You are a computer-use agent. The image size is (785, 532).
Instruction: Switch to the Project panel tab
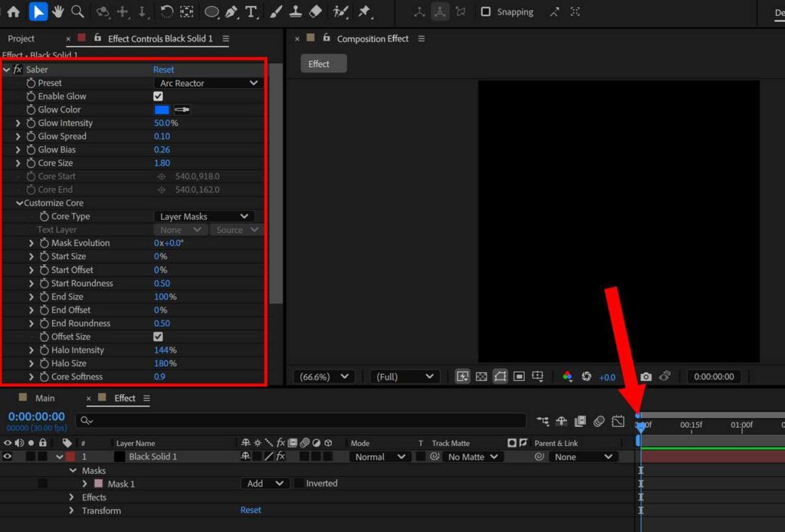click(21, 38)
